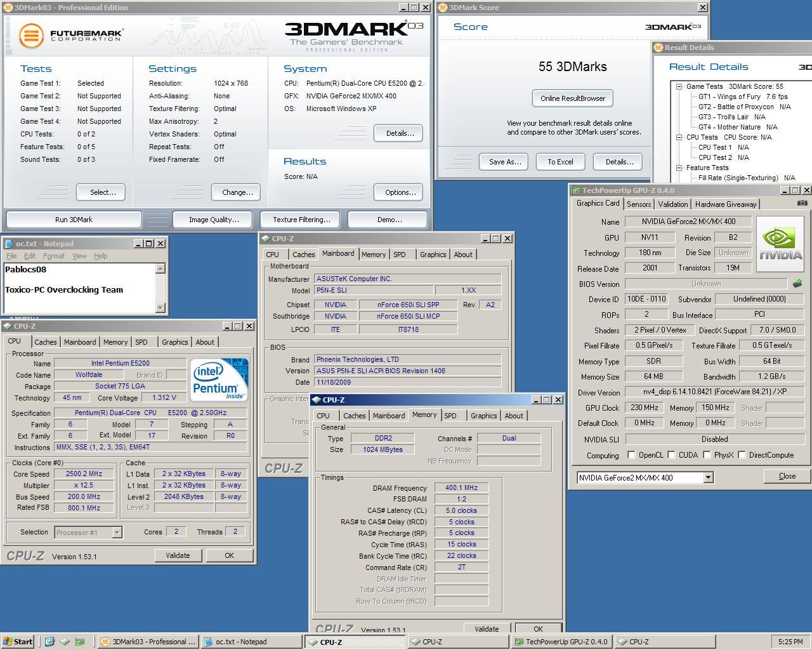The height and width of the screenshot is (650, 812).
Task: Click Close button in GPU-Z
Action: coord(787,476)
